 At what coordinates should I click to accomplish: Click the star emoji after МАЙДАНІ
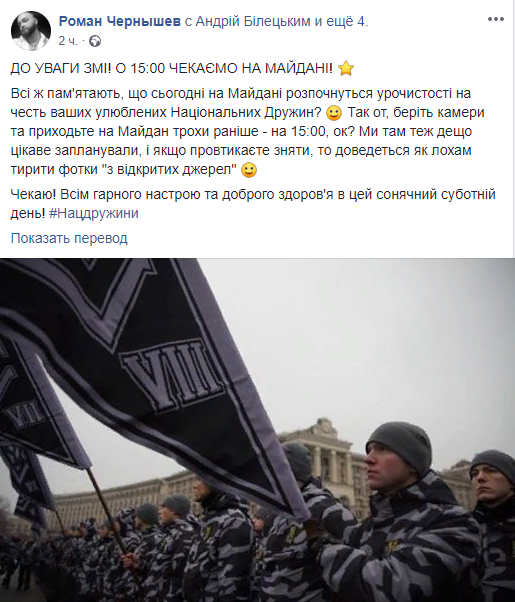(346, 69)
